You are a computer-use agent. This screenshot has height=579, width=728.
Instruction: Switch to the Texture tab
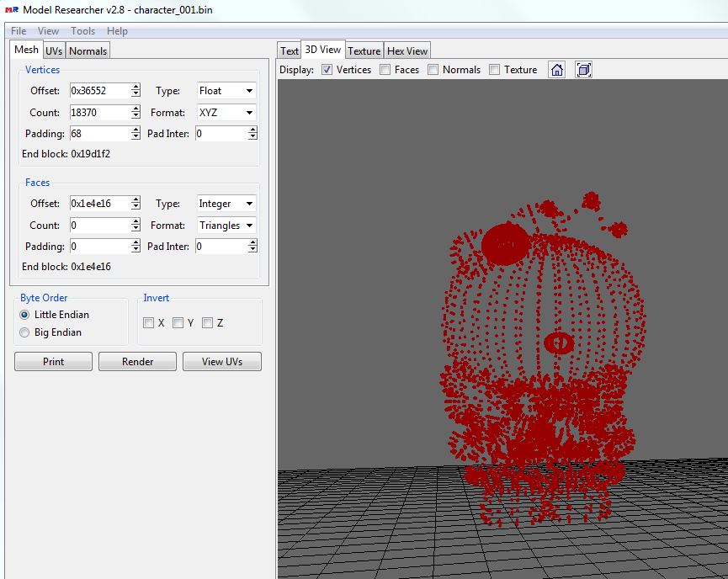pos(364,51)
